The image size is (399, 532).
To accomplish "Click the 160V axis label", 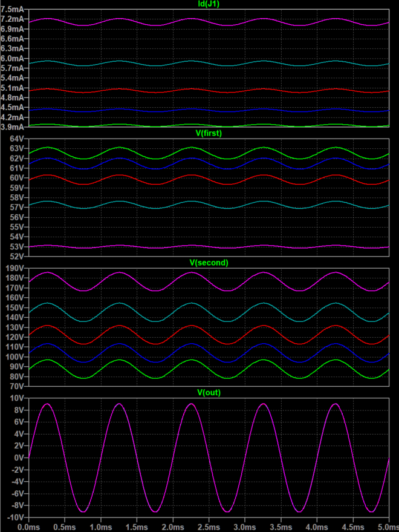I will 15,298.
